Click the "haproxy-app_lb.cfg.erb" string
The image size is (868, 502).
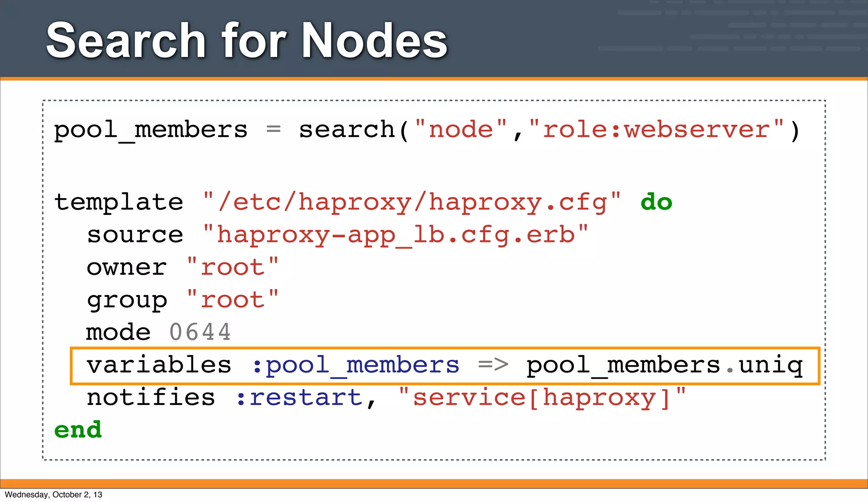click(x=396, y=235)
